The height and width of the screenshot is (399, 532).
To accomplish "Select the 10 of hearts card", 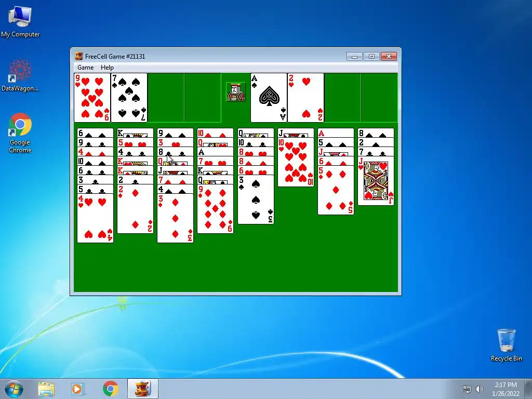I will tap(296, 162).
